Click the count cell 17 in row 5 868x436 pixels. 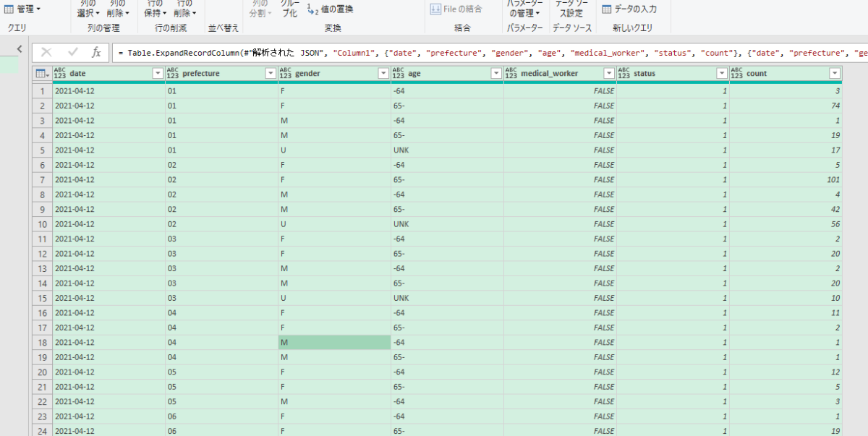pos(786,150)
